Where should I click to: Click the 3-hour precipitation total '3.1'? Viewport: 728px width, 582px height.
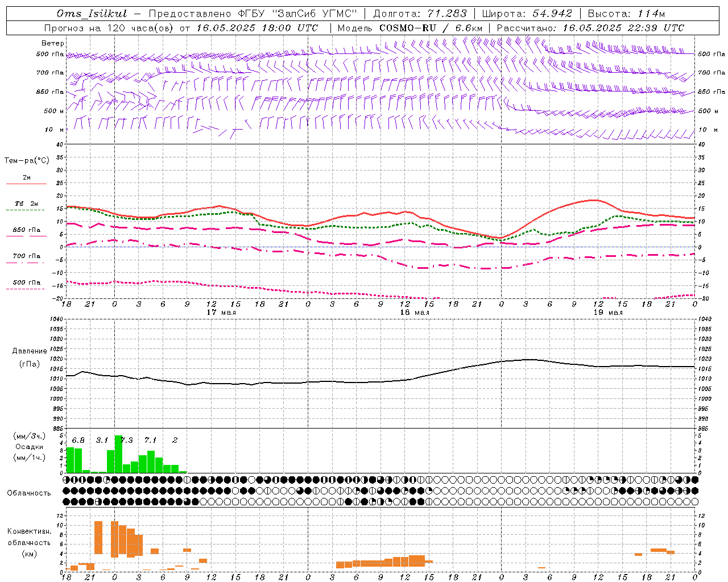point(102,440)
